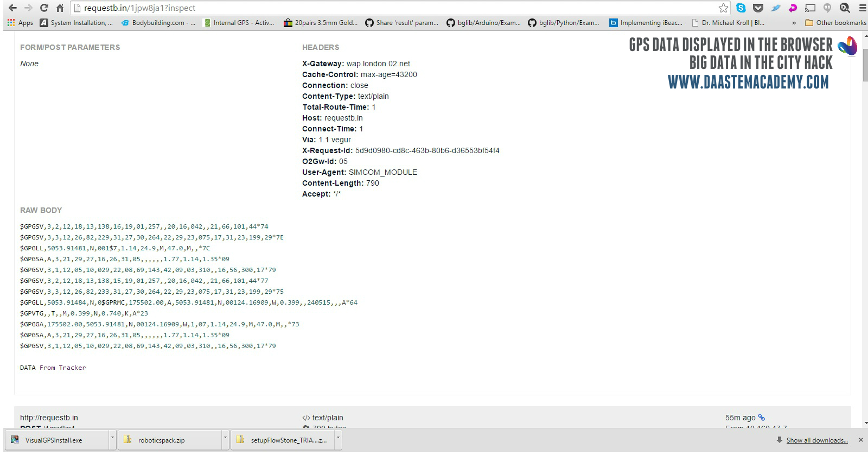Screen dimensions: 868x467
Task: Click the $GPVTG raw body line
Action: [x=84, y=313]
